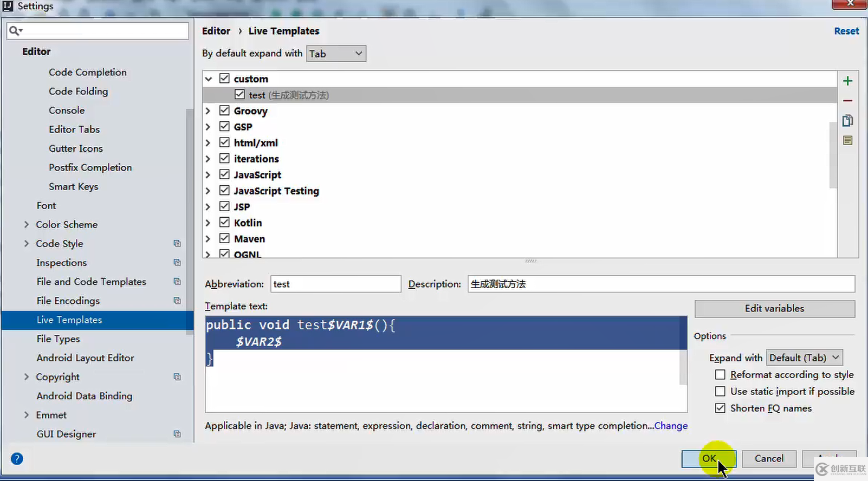
Task: Open help with the question mark icon
Action: coord(17,459)
